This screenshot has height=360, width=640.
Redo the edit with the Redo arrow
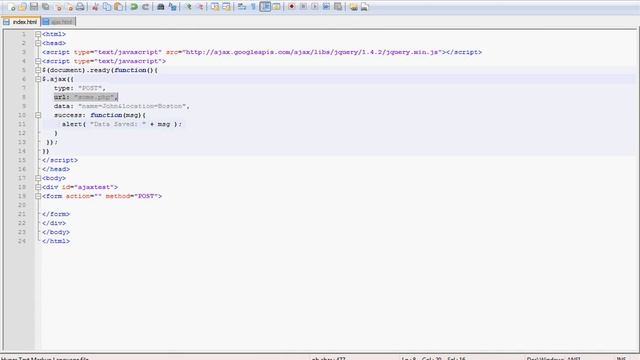[145, 7]
